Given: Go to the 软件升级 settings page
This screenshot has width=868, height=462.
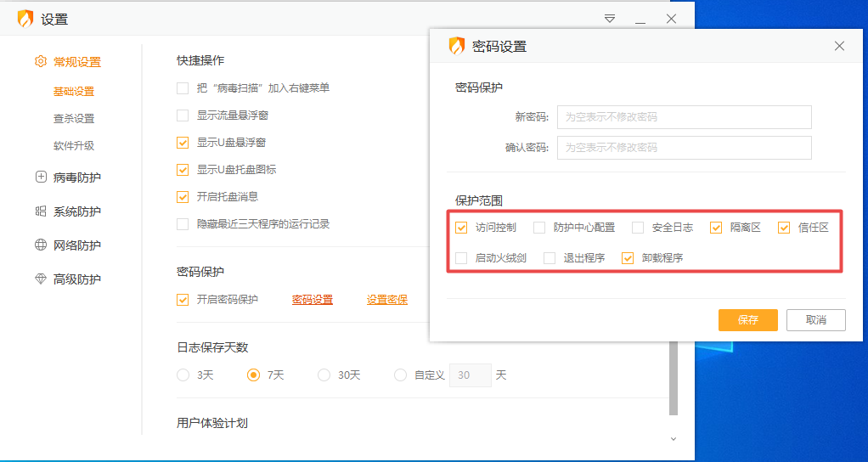Looking at the screenshot, I should point(74,146).
